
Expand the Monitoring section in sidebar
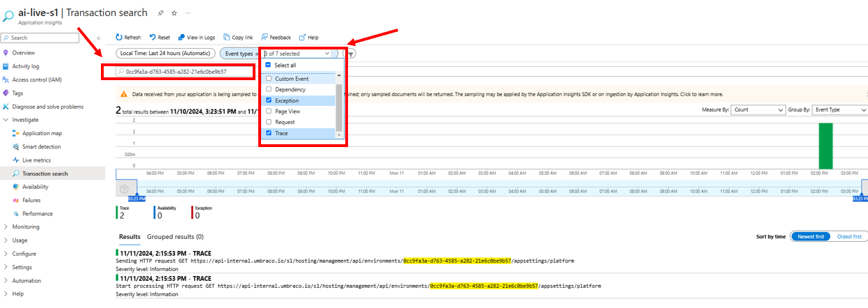(x=6, y=227)
